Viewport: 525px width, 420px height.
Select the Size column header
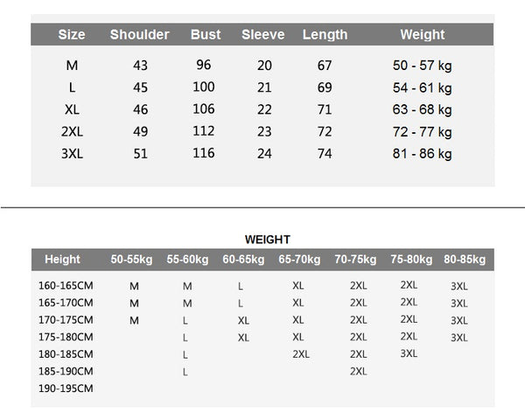(72, 35)
